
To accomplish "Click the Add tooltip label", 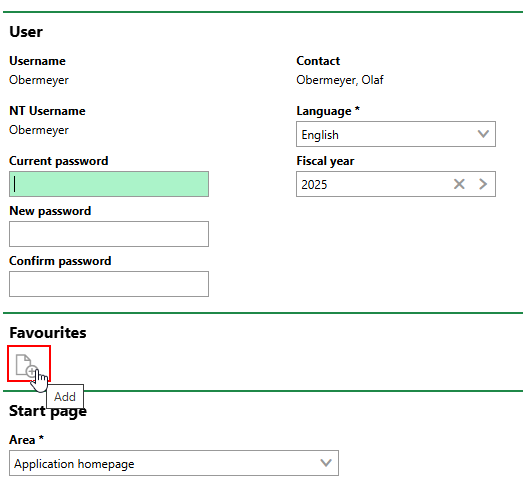I will [x=65, y=396].
